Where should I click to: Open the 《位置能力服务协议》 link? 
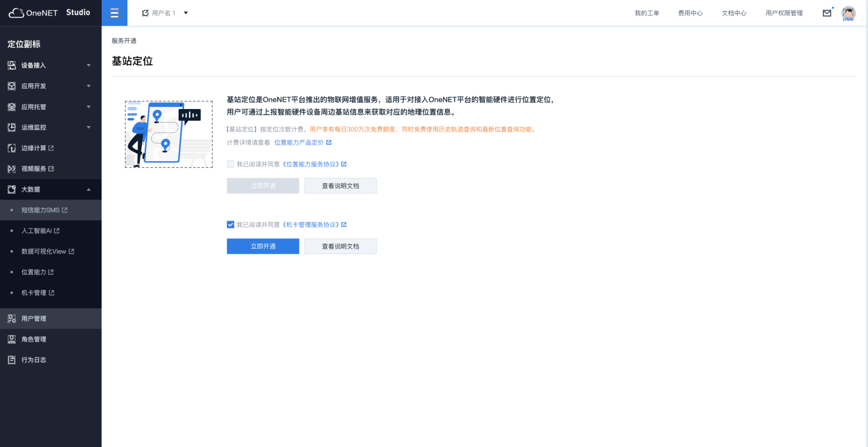[311, 164]
